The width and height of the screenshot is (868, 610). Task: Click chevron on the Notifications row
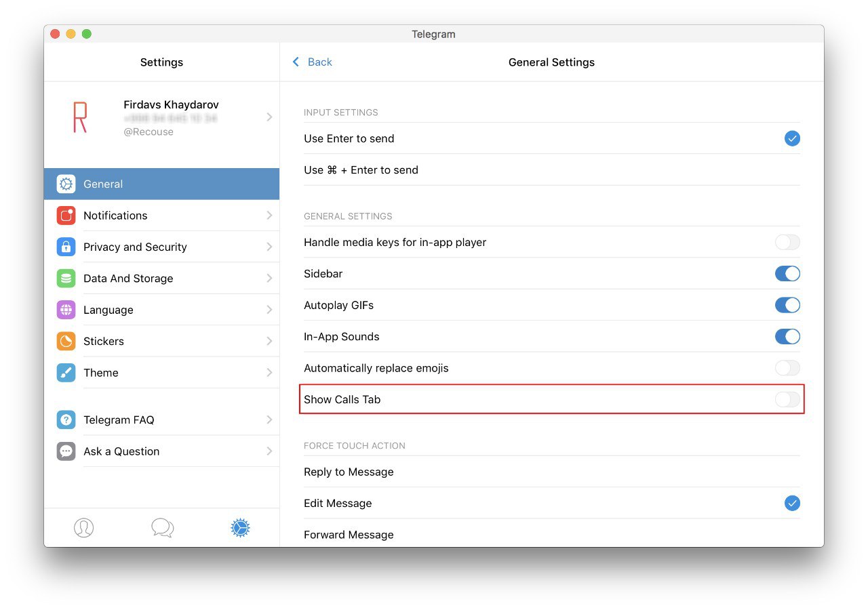(269, 216)
